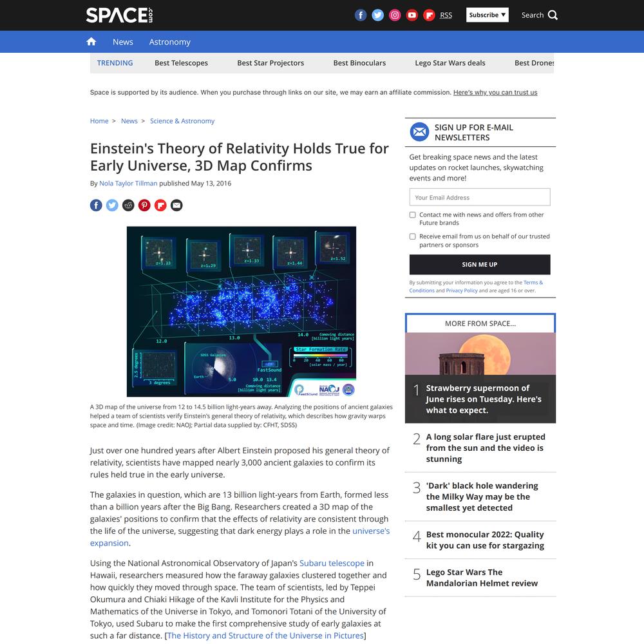Screen dimensions: 644x644
Task: Select Best Telescopes trending link
Action: [x=181, y=63]
